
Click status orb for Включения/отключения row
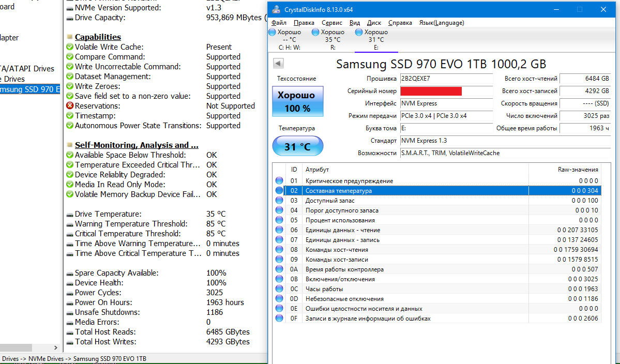click(279, 279)
